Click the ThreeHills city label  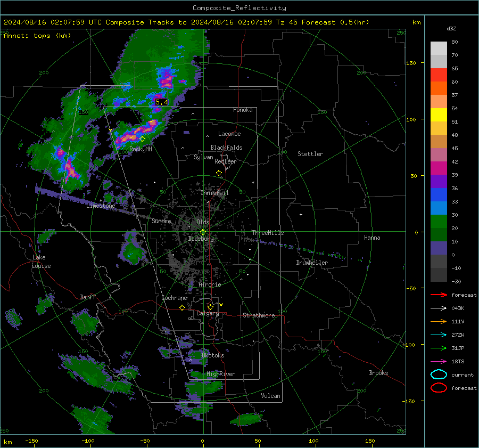[x=268, y=233]
